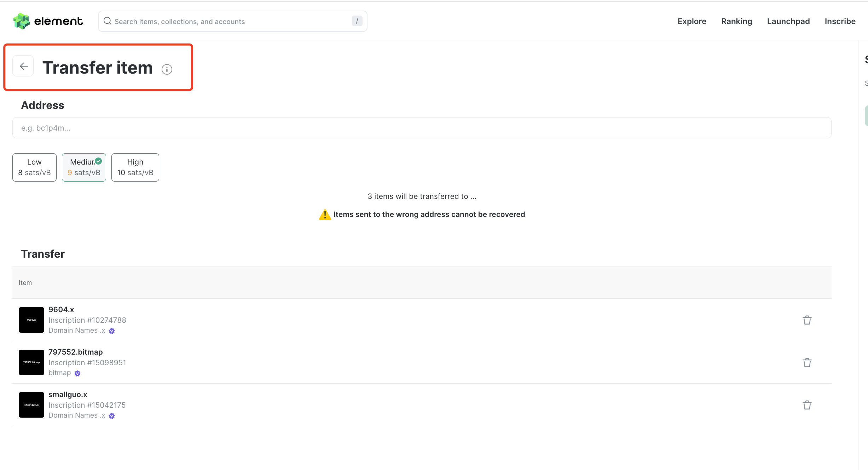Viewport: 868px width, 470px height.
Task: Open the Explore menu
Action: [x=691, y=21]
